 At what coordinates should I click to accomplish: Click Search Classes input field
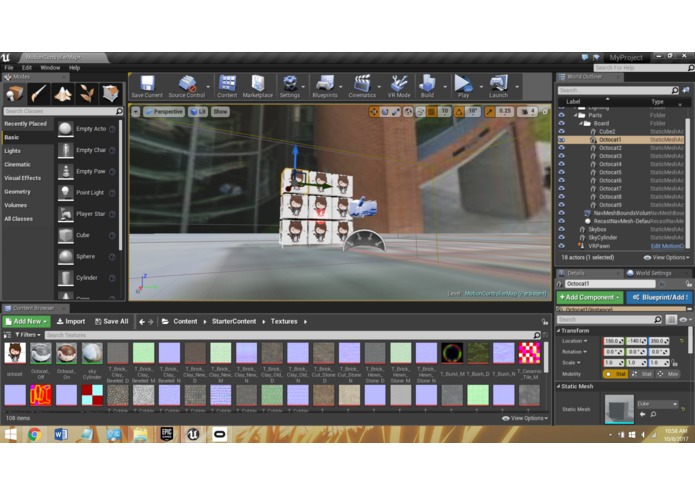click(x=62, y=111)
